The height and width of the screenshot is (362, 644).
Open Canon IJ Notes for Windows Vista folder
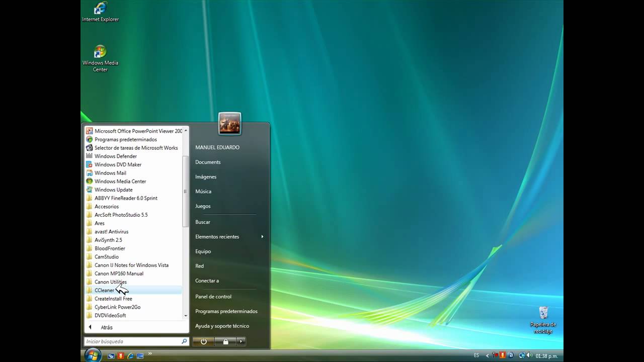pyautogui.click(x=133, y=265)
